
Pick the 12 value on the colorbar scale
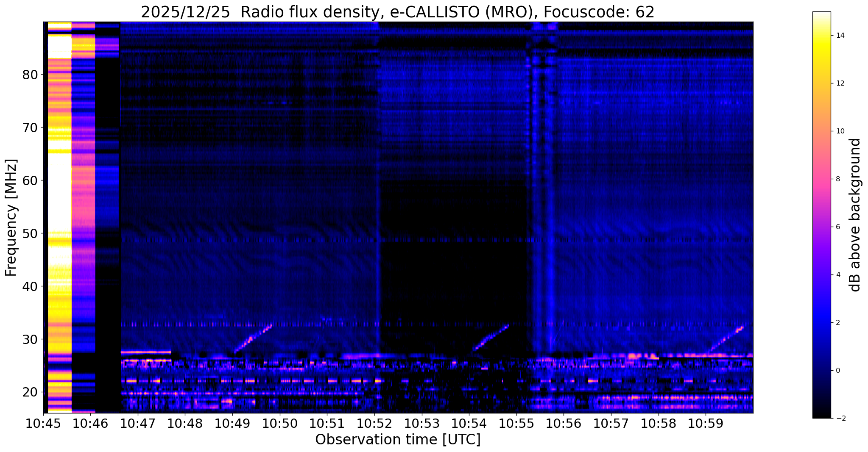(840, 83)
